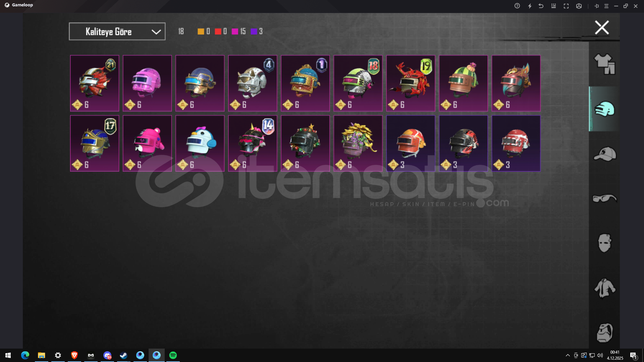Open the Gameloop help question icon
The width and height of the screenshot is (644, 362).
pos(517,6)
